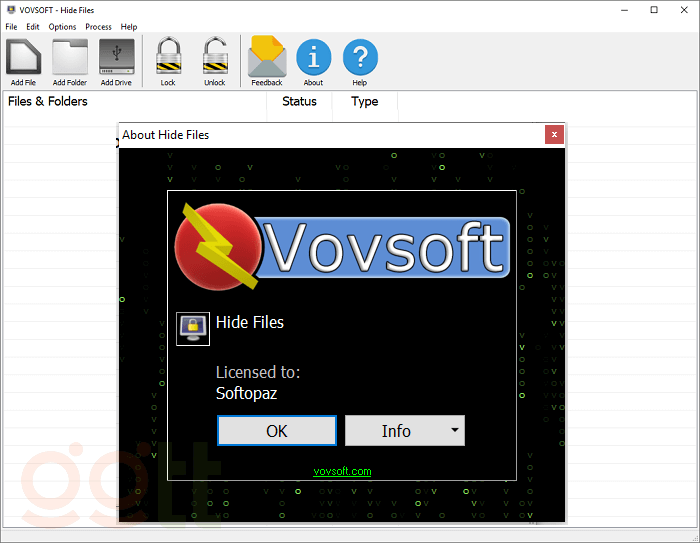Click the About info icon
Viewport: 700px width, 543px height.
click(313, 60)
